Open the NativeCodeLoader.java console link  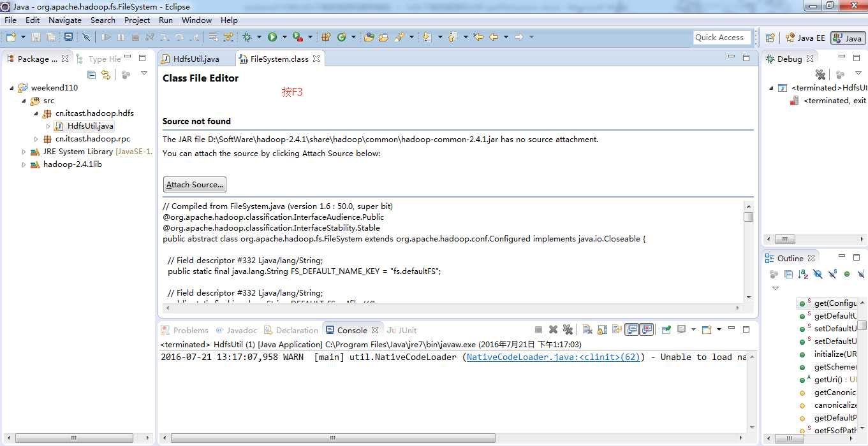click(x=553, y=357)
